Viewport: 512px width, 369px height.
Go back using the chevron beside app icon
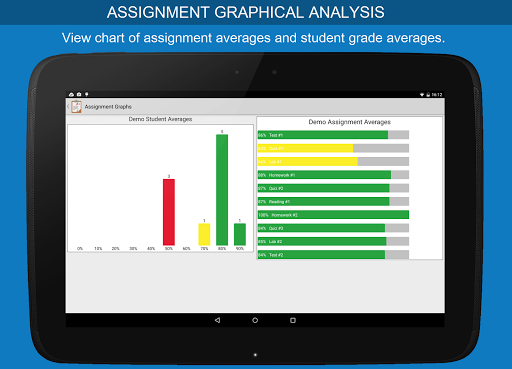click(68, 107)
